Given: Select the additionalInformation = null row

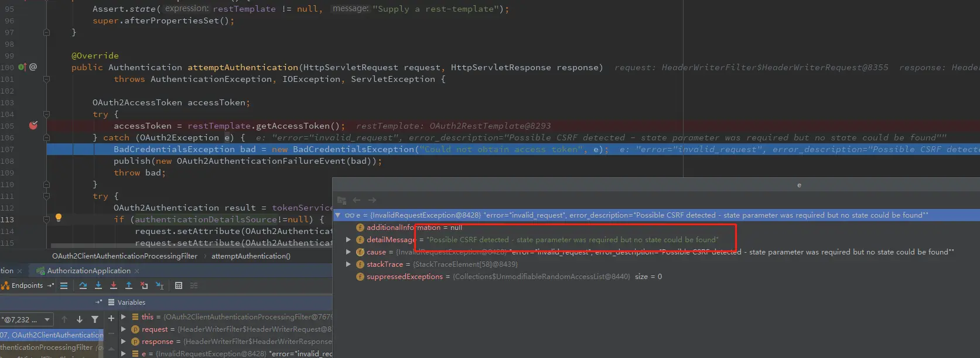Looking at the screenshot, I should (x=656, y=228).
